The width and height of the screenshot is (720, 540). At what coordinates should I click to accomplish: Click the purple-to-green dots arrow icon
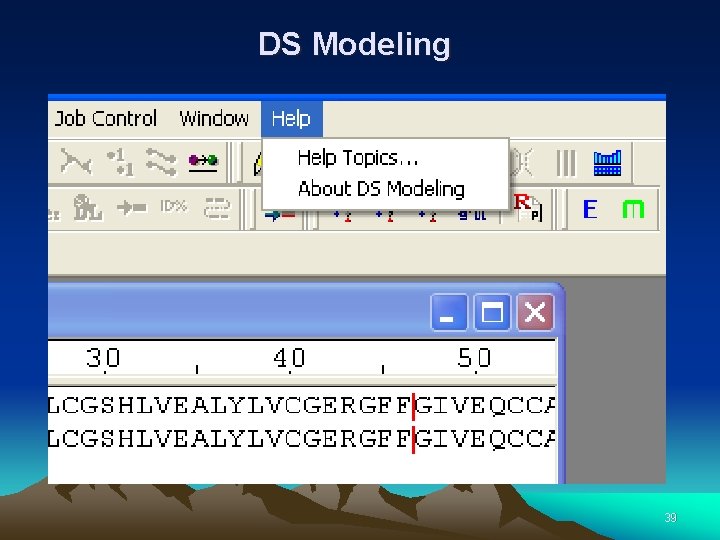coord(203,162)
